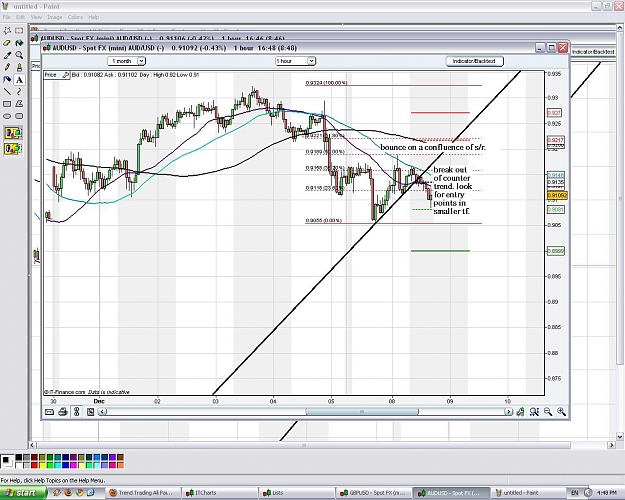Select the Ellipse shape tool
This screenshot has width=625, height=500.
(7, 116)
